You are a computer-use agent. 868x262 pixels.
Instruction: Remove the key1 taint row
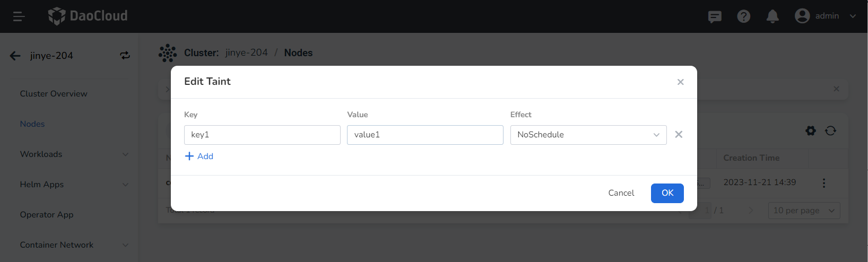pyautogui.click(x=679, y=135)
